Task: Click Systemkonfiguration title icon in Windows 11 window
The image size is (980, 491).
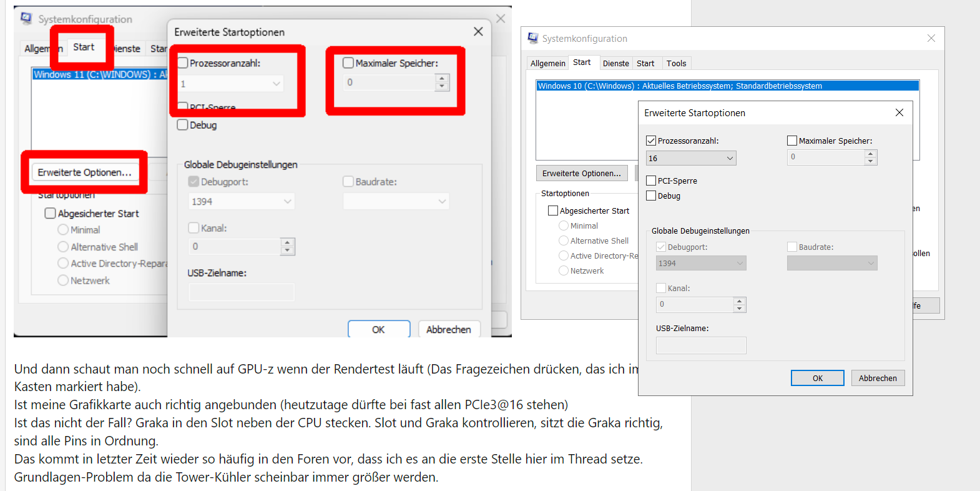Action: 26,18
